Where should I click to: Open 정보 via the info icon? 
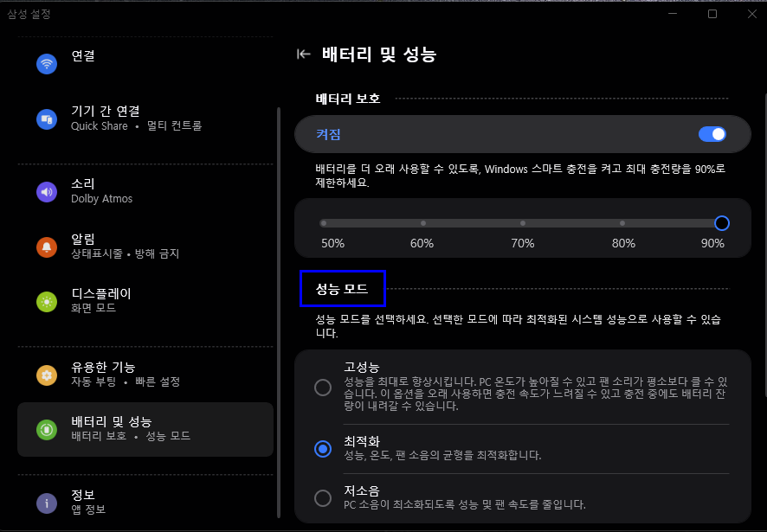tap(46, 502)
